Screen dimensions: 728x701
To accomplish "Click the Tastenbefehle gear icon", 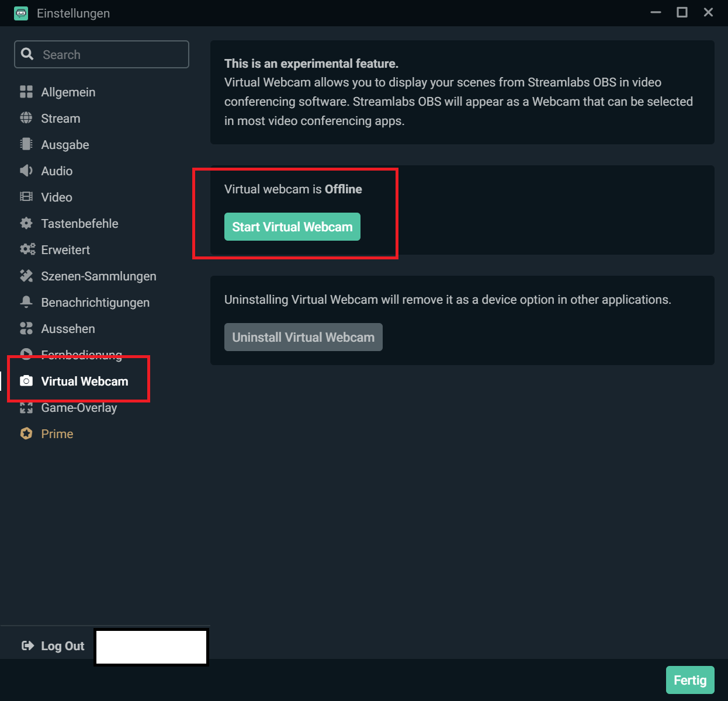I will tap(26, 223).
